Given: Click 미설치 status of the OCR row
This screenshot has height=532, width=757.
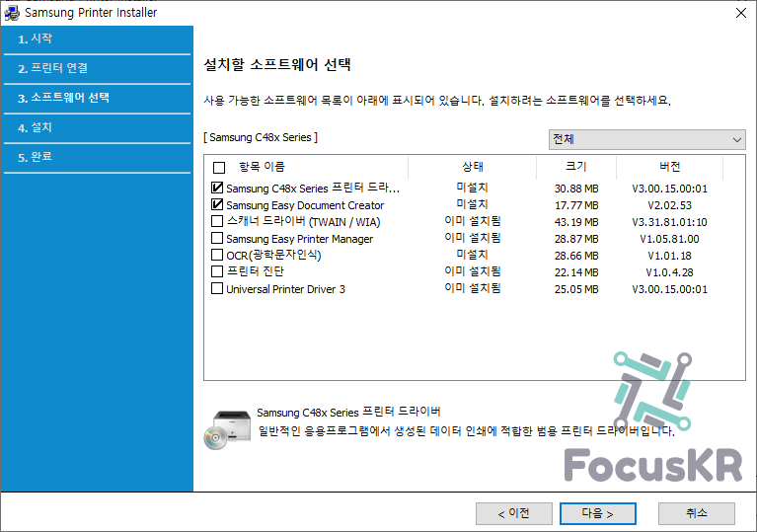Looking at the screenshot, I should coord(472,255).
